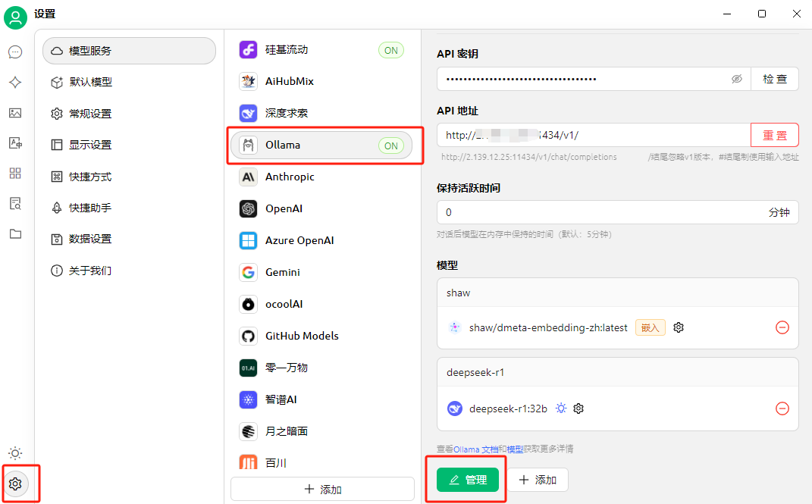Select the Azure OpenAI provider
Screen dimensions: 812x504
pyautogui.click(x=321, y=240)
